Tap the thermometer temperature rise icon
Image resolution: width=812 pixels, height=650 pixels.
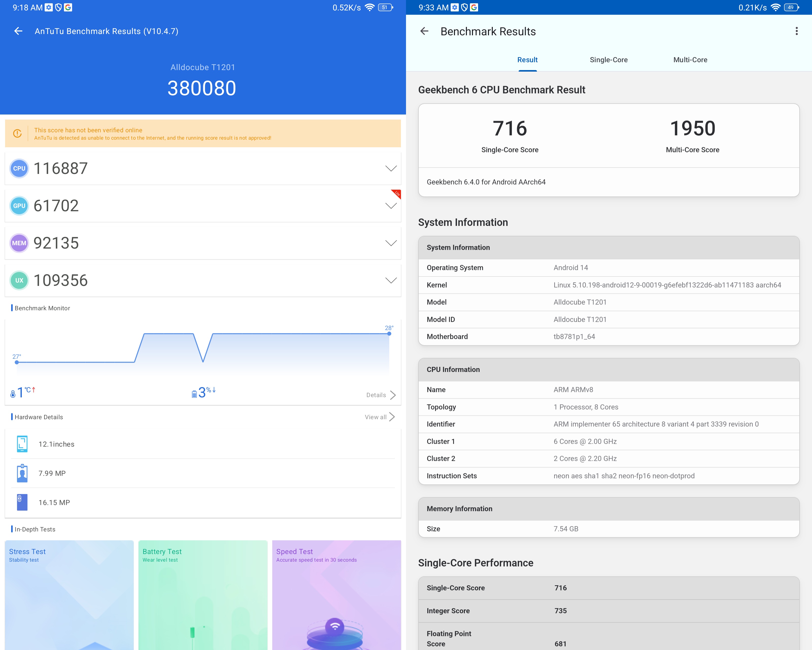click(x=13, y=394)
